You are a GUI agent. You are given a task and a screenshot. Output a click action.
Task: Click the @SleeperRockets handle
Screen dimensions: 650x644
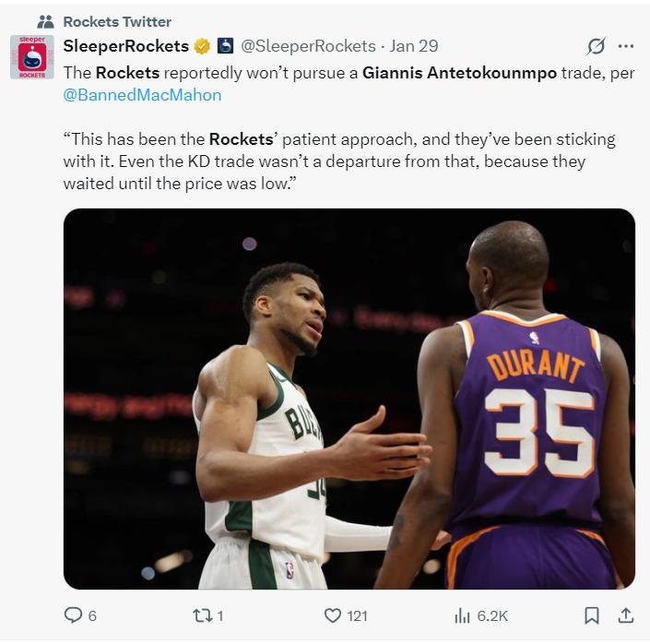(308, 46)
